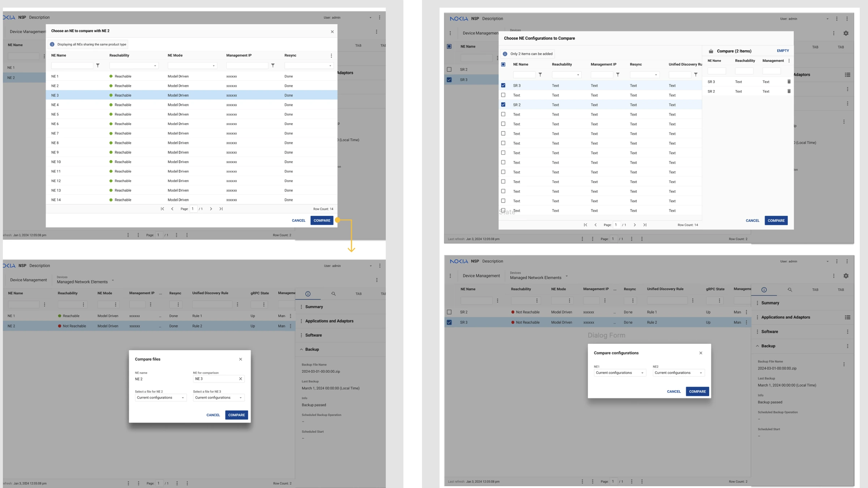Open NE Mode filter dropdown in NE 2 comparison dialog
The height and width of the screenshot is (488, 868).
192,66
